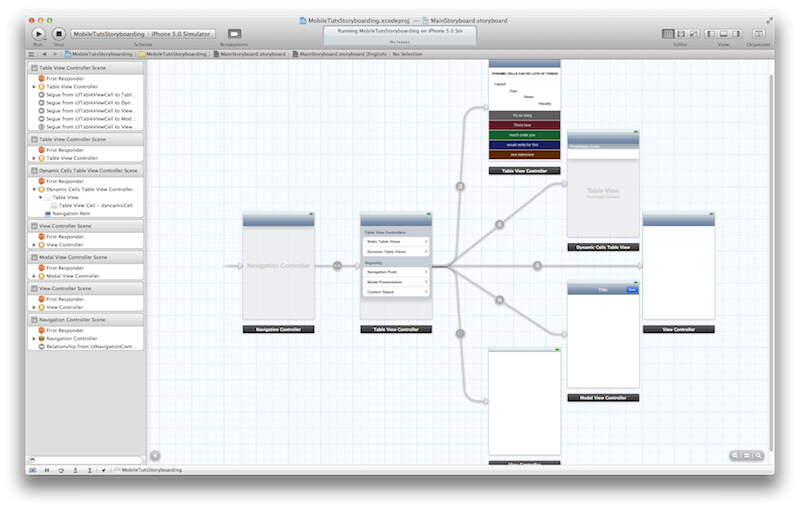Screen dimensions: 800x510
Task: Expand Table View Controller in second scene
Action: point(34,158)
